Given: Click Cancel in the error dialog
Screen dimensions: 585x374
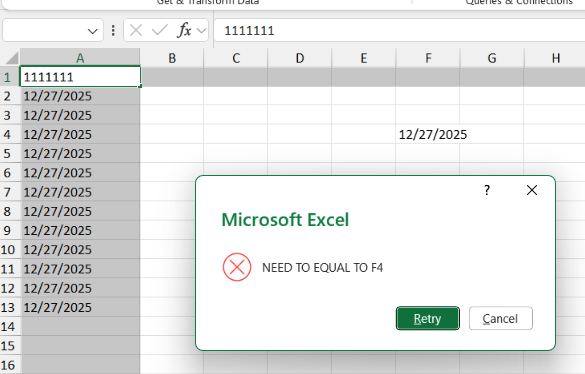Looking at the screenshot, I should [501, 318].
